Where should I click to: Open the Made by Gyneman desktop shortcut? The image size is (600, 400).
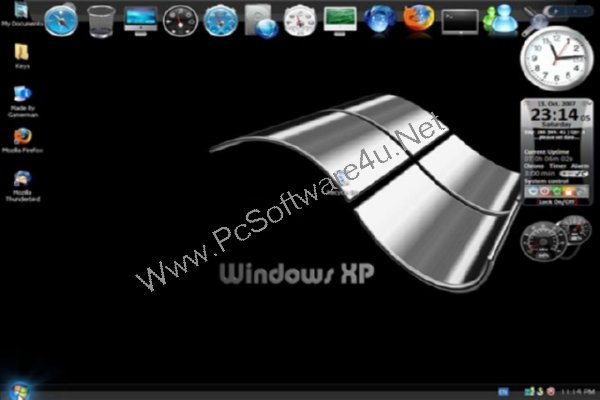[22, 101]
